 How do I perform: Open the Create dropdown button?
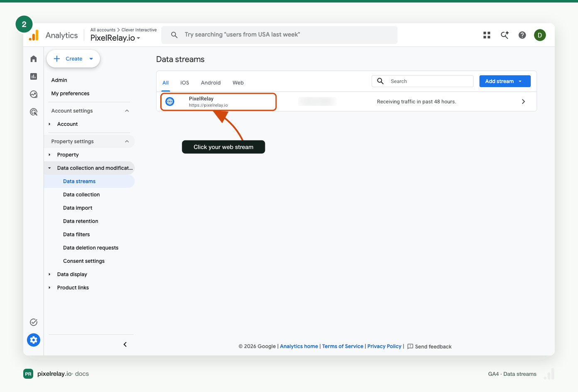click(x=73, y=59)
